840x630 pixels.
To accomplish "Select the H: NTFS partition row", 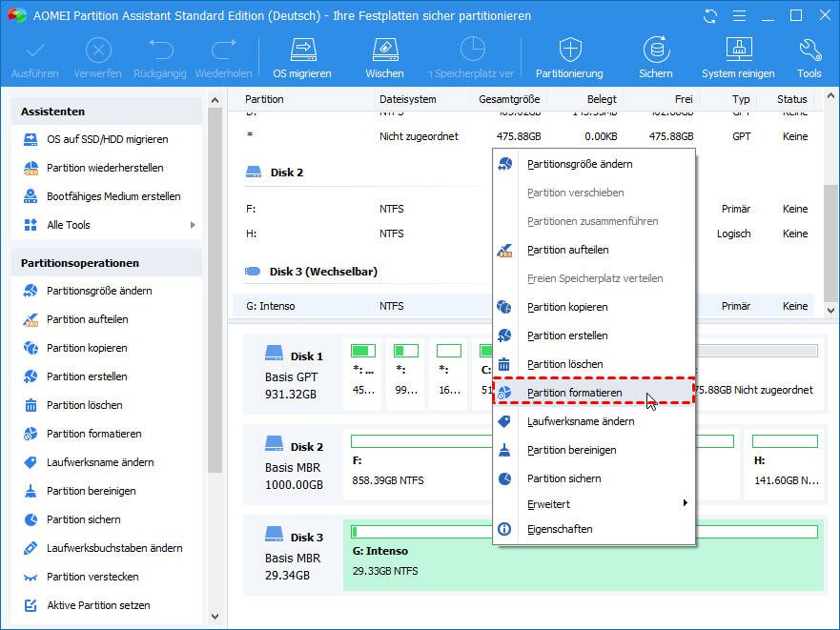I will 523,234.
